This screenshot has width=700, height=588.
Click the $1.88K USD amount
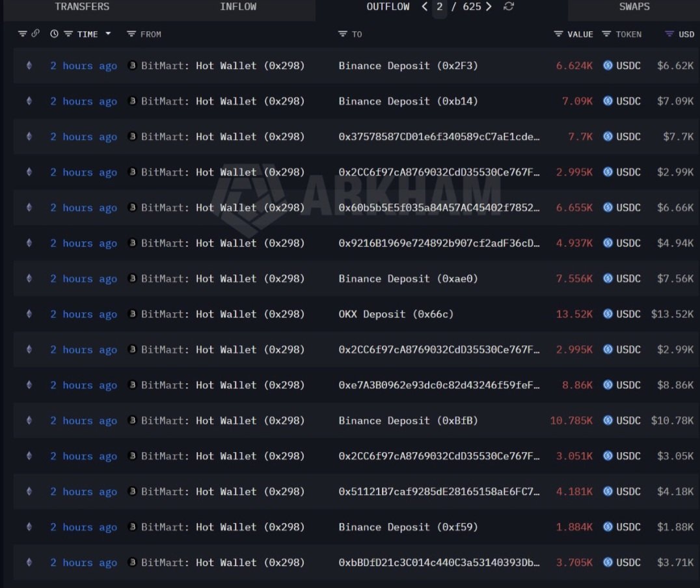coord(675,528)
